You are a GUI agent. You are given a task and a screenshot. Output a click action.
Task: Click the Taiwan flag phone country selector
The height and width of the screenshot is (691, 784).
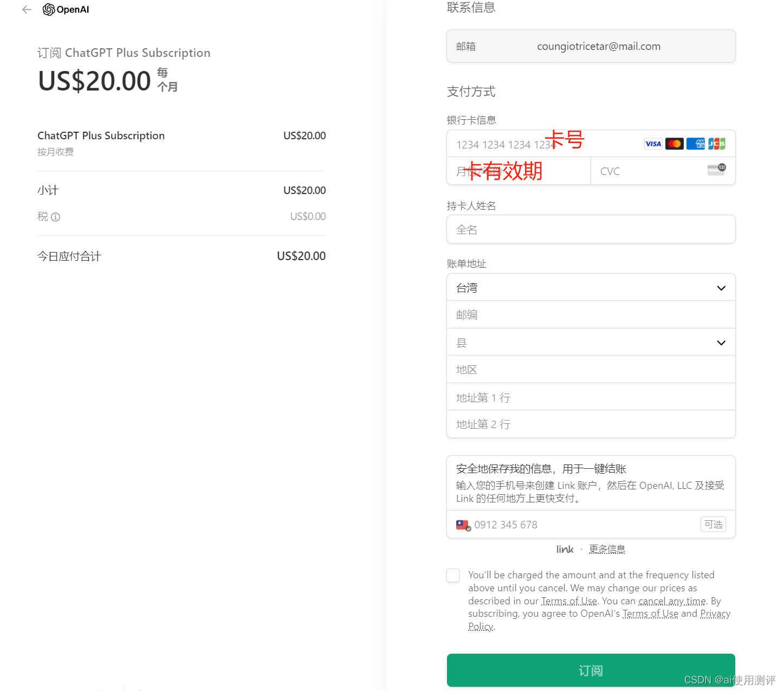pos(463,525)
